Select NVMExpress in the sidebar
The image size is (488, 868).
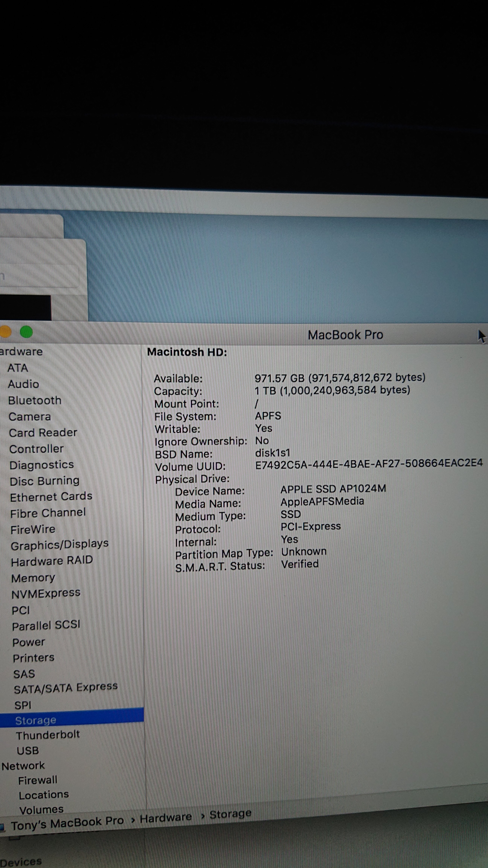coord(46,594)
